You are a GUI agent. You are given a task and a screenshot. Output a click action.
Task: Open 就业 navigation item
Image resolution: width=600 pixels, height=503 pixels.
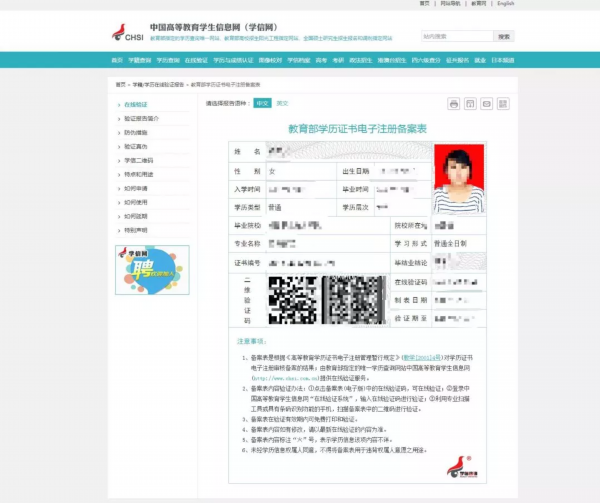click(x=480, y=60)
